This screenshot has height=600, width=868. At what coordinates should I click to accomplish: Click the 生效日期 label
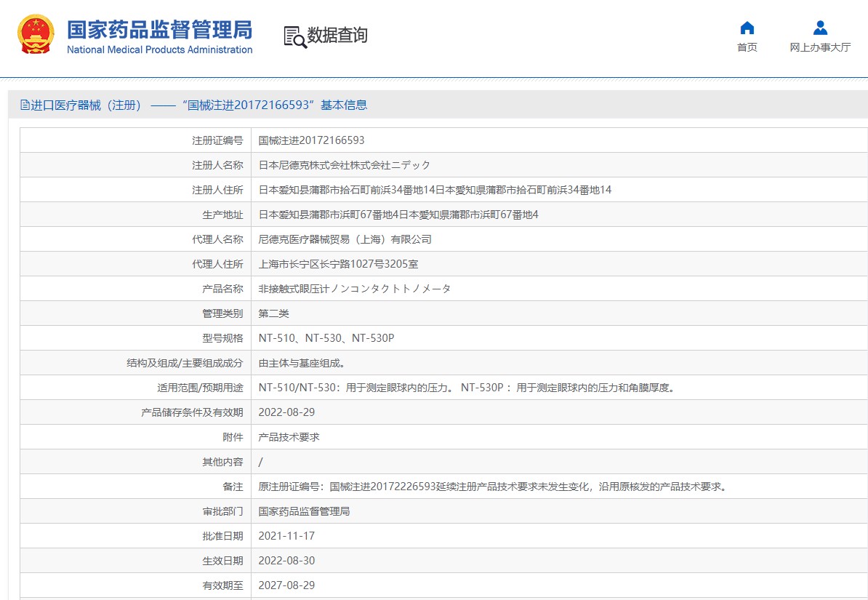(x=222, y=561)
